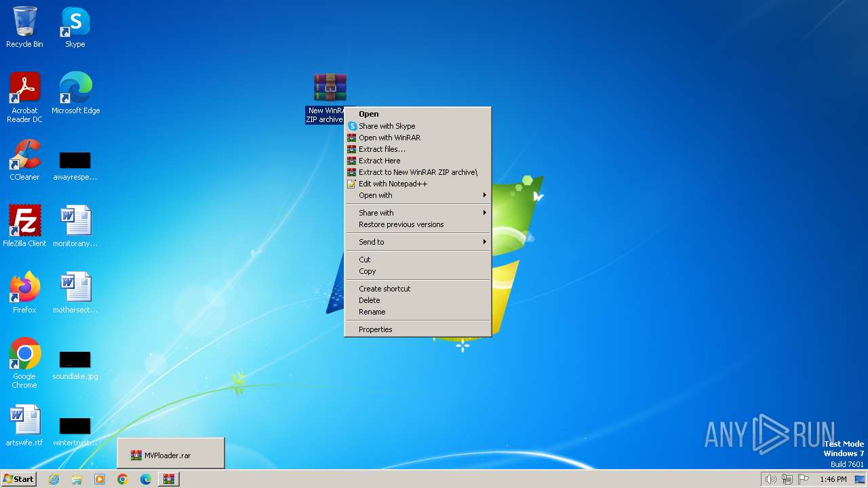Select the FileZilla Client shortcut
Image resolution: width=868 pixels, height=488 pixels.
24,226
